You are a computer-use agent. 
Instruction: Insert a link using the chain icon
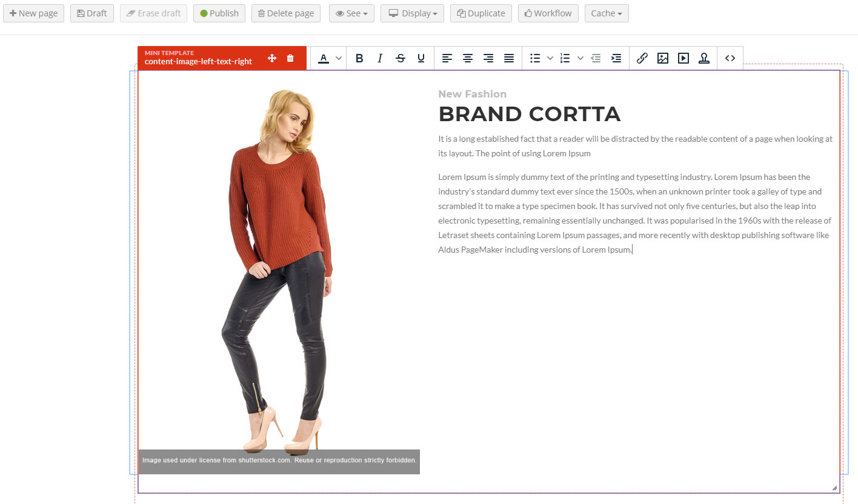pos(642,58)
